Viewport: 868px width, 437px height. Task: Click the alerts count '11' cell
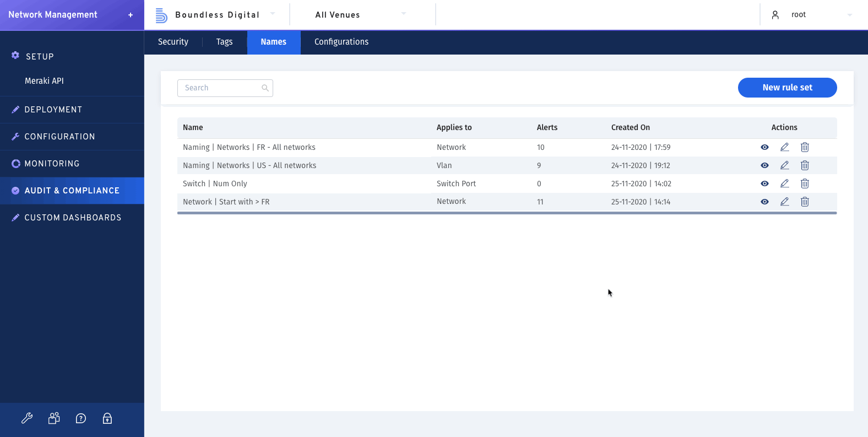pyautogui.click(x=540, y=202)
